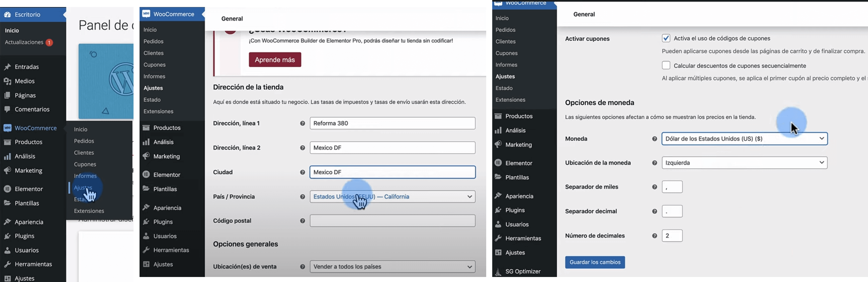
Task: Click Análisis bar chart icon in store address screen sidebar
Action: click(146, 142)
